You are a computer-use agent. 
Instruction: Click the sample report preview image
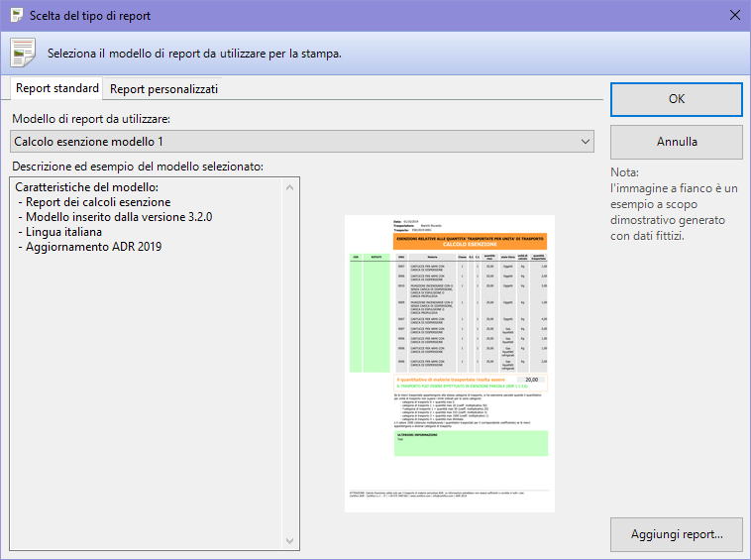tap(457, 363)
